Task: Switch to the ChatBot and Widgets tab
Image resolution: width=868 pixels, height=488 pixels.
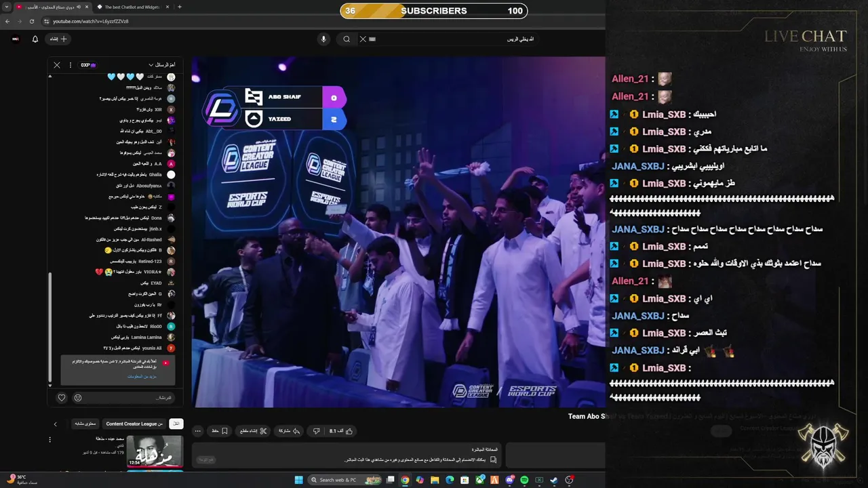Action: pos(133,7)
